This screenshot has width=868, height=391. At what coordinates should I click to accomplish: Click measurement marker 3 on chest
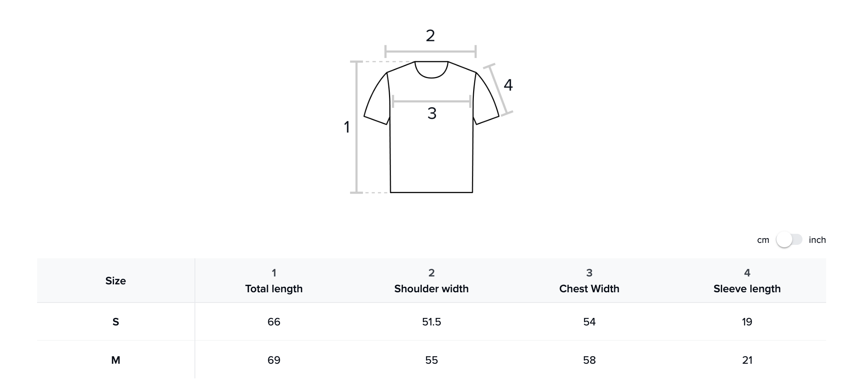point(432,114)
